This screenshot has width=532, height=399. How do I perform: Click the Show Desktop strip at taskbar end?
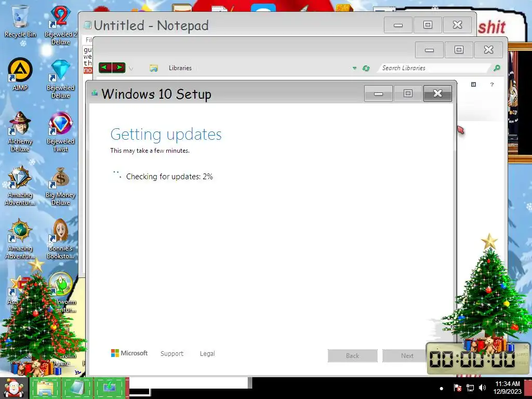tap(528, 388)
